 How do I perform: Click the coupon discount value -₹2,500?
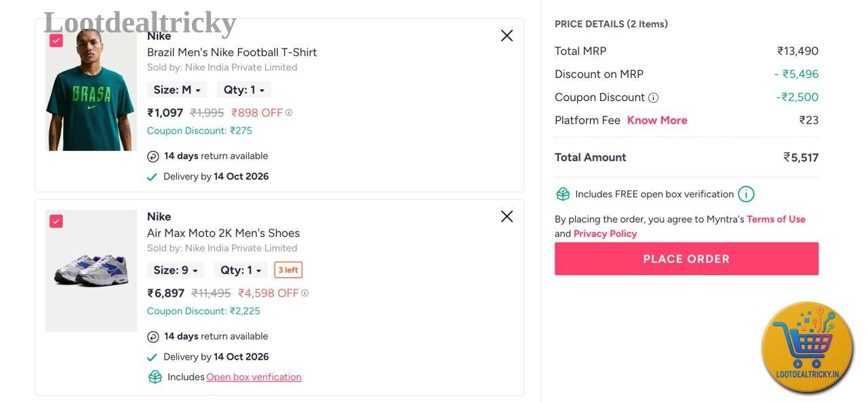797,98
